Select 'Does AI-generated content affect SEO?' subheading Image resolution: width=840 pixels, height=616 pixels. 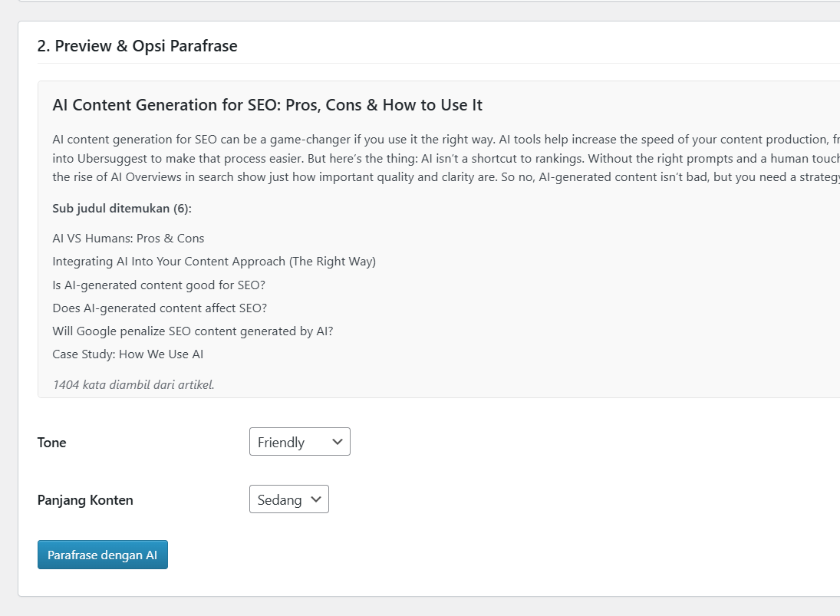(x=160, y=308)
